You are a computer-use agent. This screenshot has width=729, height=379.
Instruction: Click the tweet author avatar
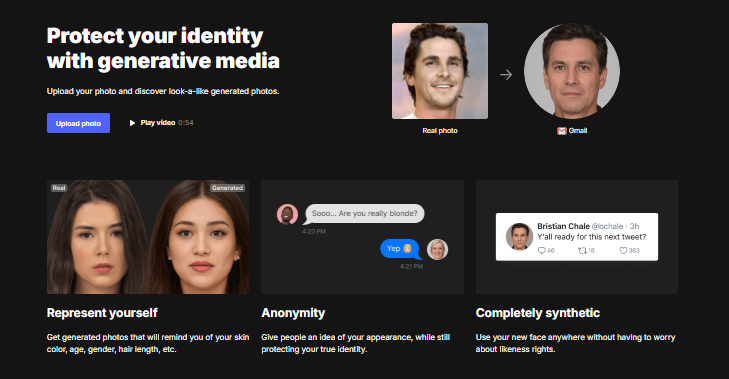[x=519, y=237]
